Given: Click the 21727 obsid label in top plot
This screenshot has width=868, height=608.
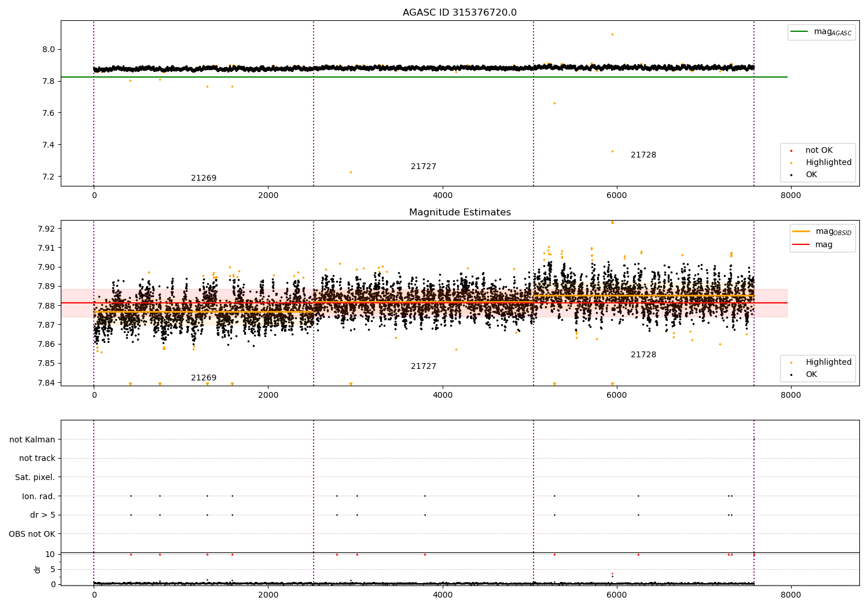Looking at the screenshot, I should (424, 167).
